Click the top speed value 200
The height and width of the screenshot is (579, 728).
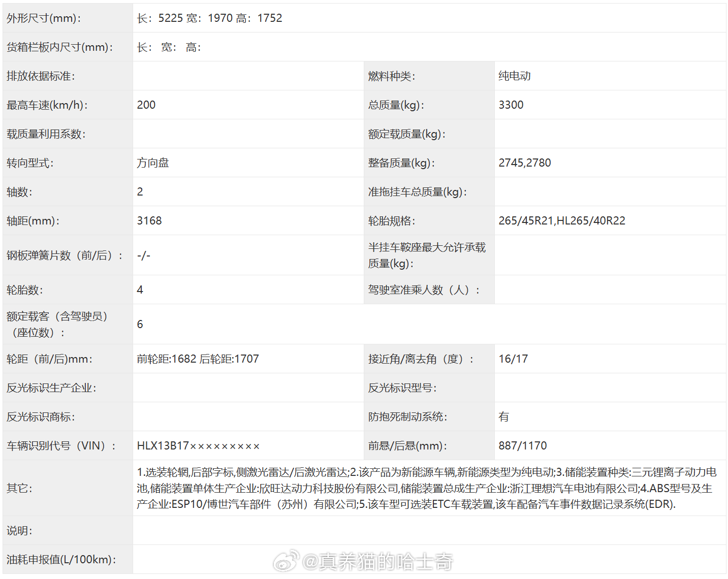coord(146,105)
